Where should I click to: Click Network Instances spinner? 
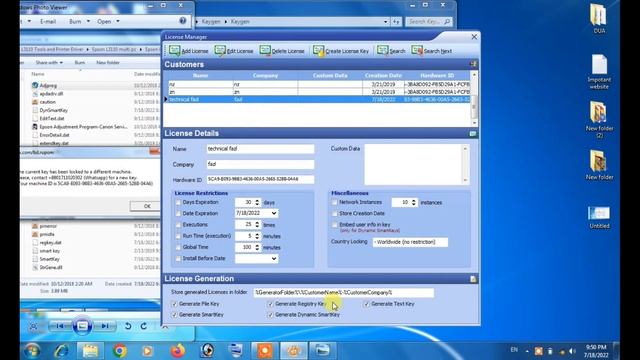(x=414, y=202)
